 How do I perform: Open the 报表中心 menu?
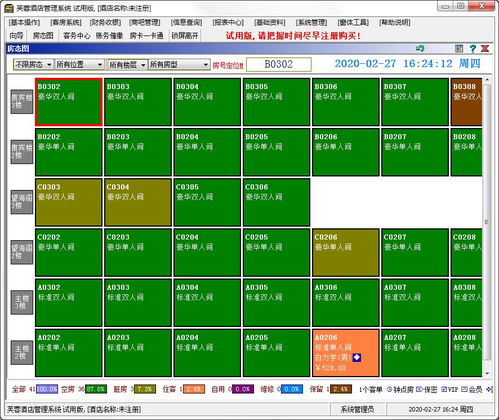coord(228,22)
